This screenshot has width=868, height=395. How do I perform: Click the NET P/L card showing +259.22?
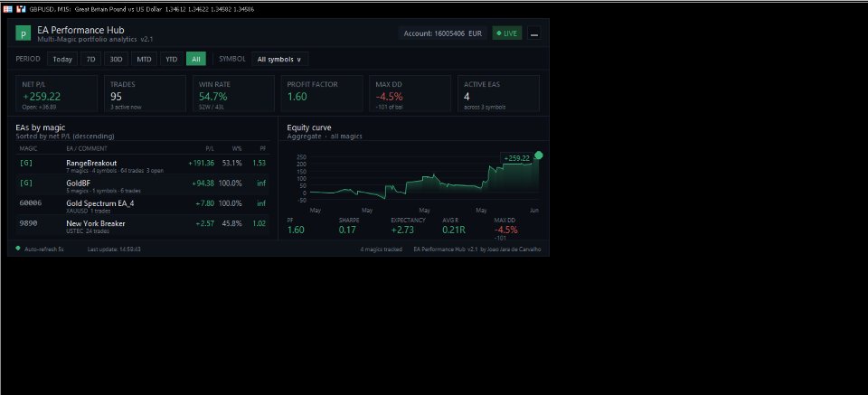click(x=56, y=94)
